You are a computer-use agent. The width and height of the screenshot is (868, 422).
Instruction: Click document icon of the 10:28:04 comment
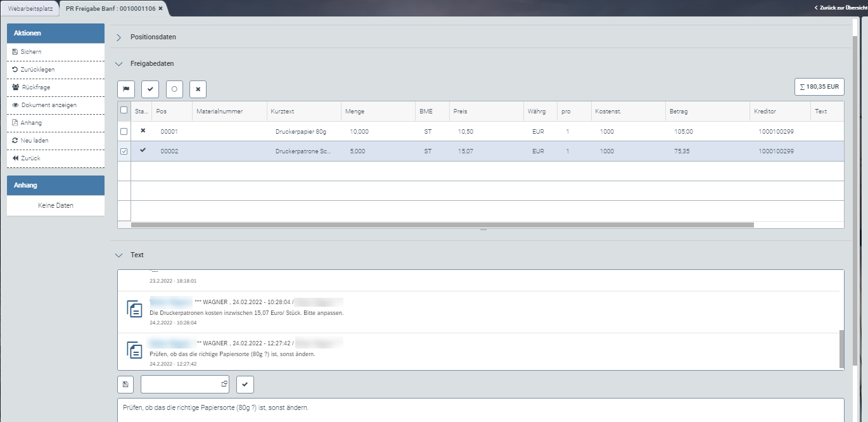click(134, 309)
